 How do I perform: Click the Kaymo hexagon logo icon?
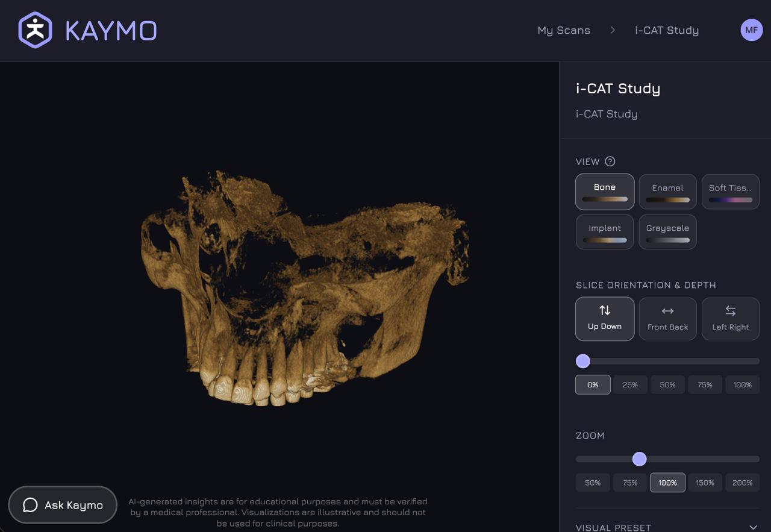tap(34, 30)
